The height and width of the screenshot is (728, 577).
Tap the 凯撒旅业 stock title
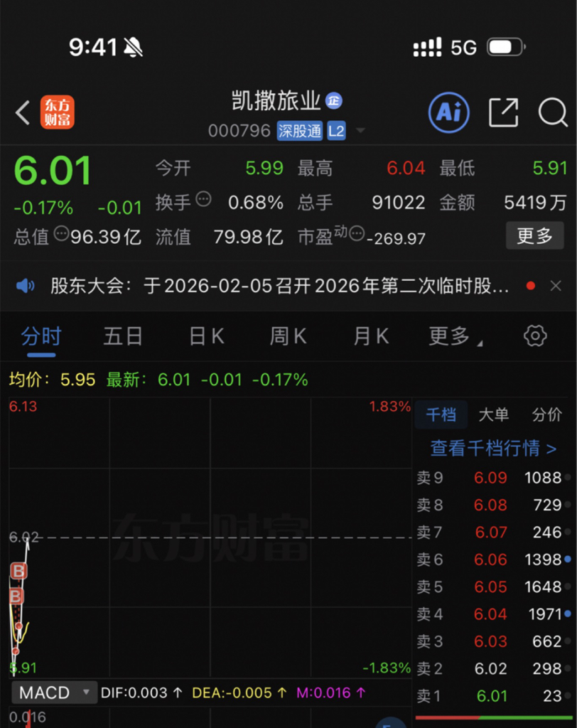coord(276,101)
